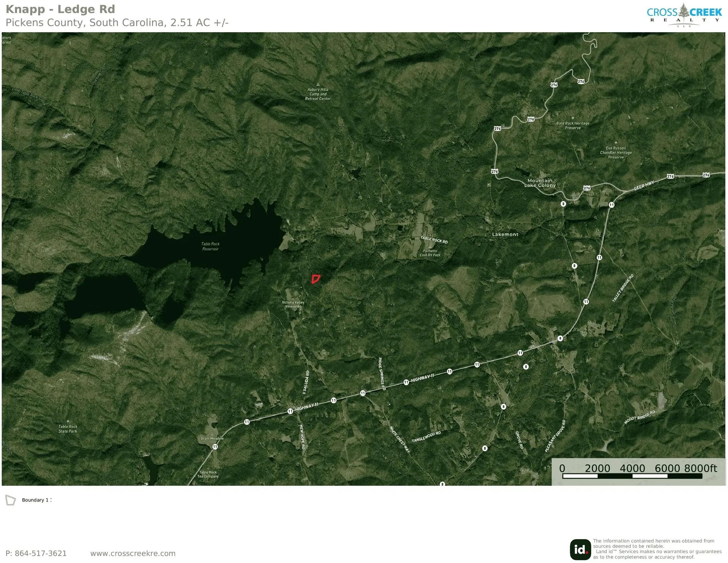The width and height of the screenshot is (728, 563).
Task: Click the Cross Creek Realty logo
Action: coord(684,15)
